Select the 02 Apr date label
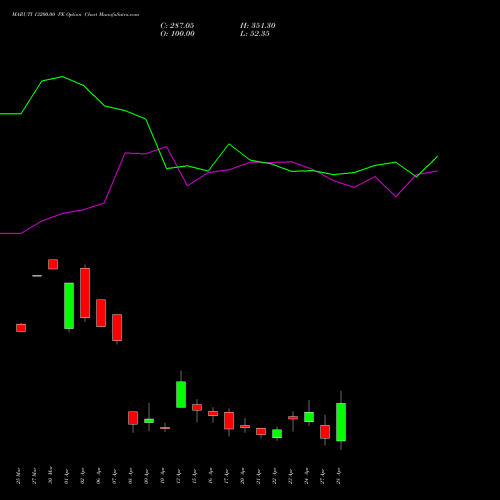This screenshot has height=500, width=500. 82,476
